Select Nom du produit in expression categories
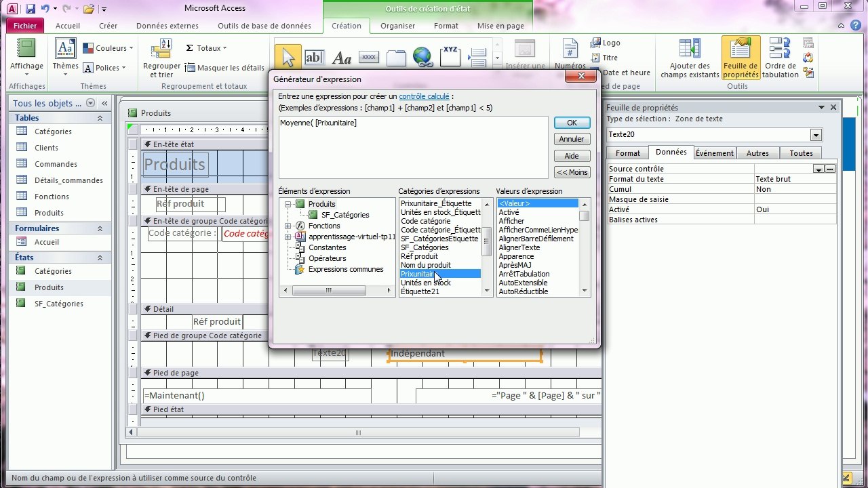Image resolution: width=868 pixels, height=488 pixels. coord(425,265)
